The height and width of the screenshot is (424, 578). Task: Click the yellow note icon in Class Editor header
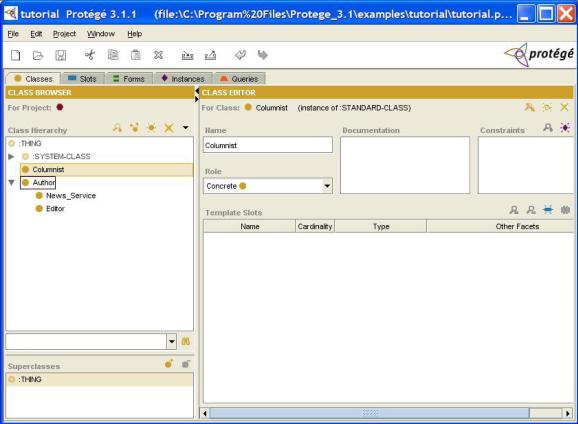click(x=530, y=107)
